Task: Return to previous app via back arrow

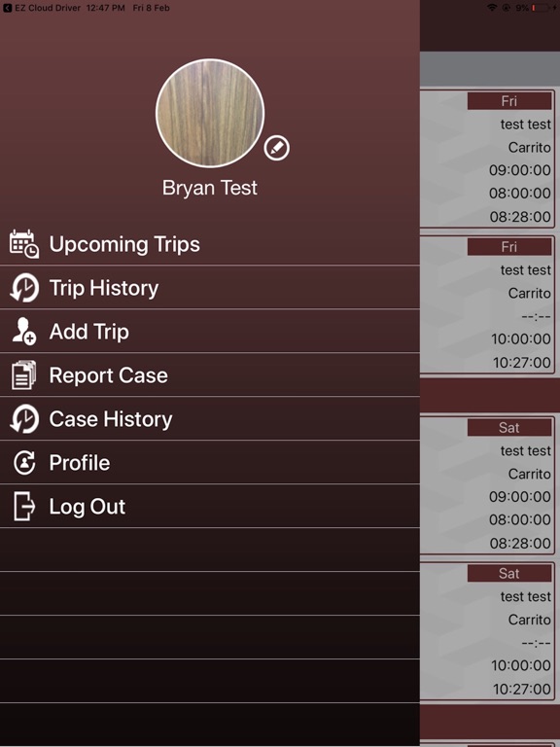Action: [7, 8]
